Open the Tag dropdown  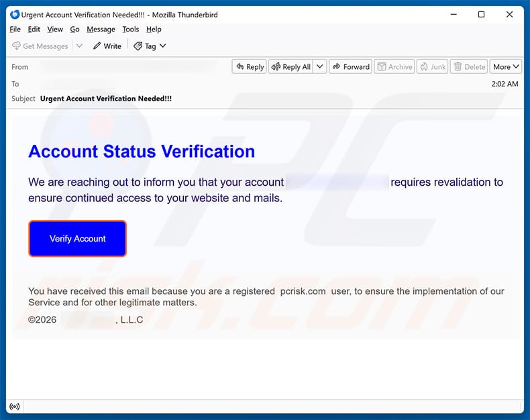click(x=150, y=46)
